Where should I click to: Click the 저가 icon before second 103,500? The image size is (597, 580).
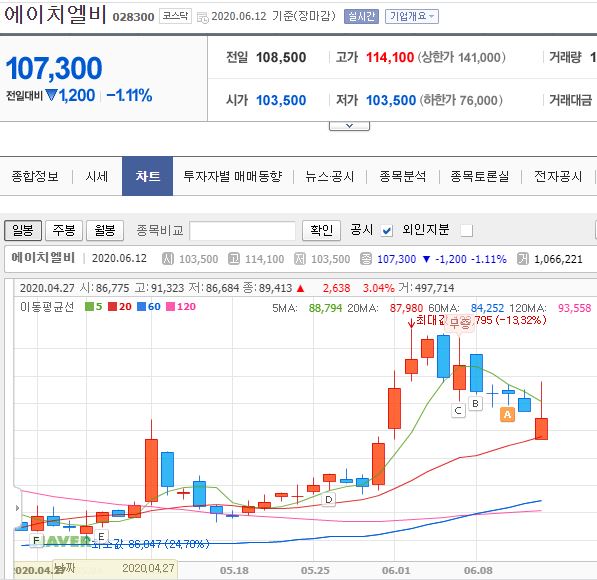pos(300,259)
